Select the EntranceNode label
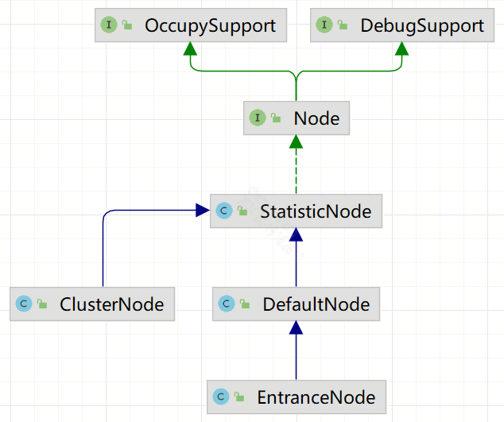This screenshot has height=422, width=504. (316, 397)
